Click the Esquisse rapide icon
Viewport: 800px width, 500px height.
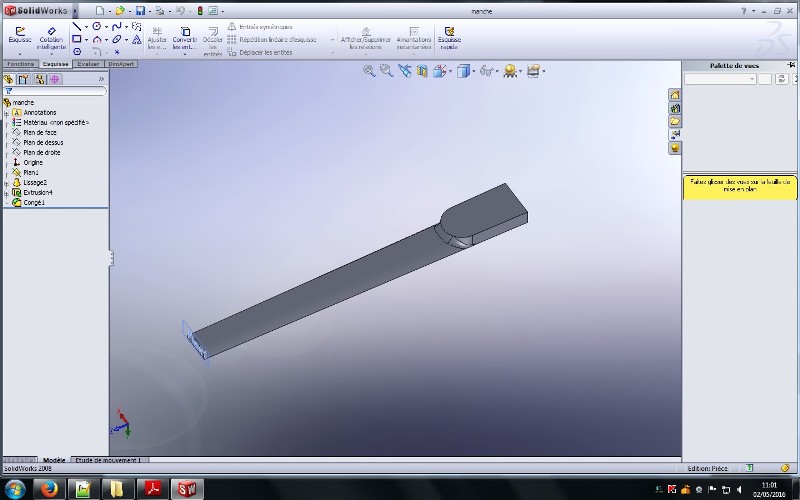point(449,36)
